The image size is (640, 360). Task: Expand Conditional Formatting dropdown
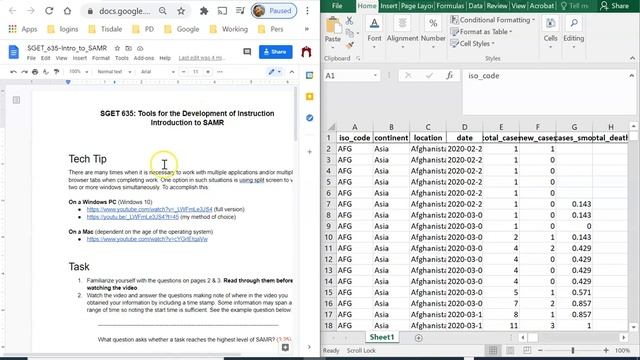533,20
